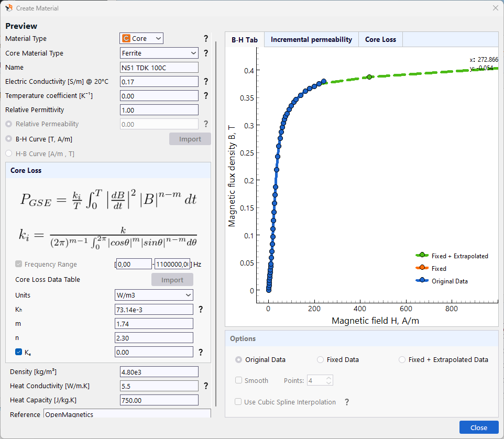Open the Units dropdown set to W/m3

point(154,295)
